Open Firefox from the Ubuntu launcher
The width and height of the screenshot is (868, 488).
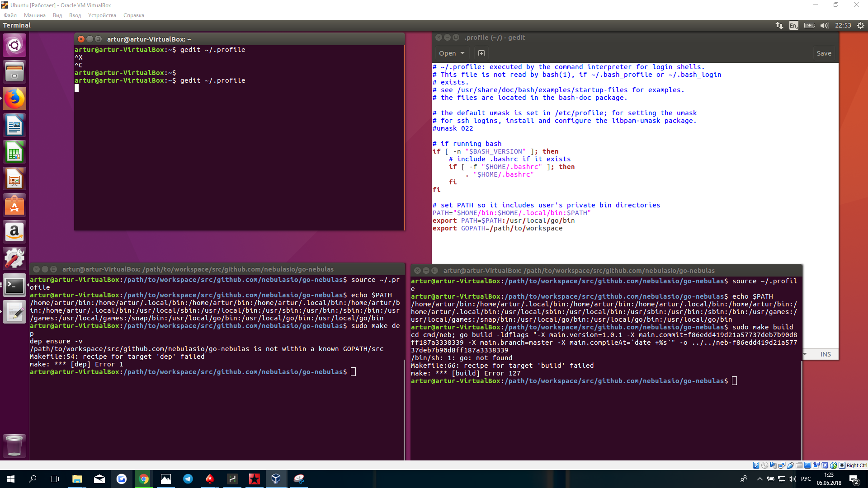(x=14, y=99)
